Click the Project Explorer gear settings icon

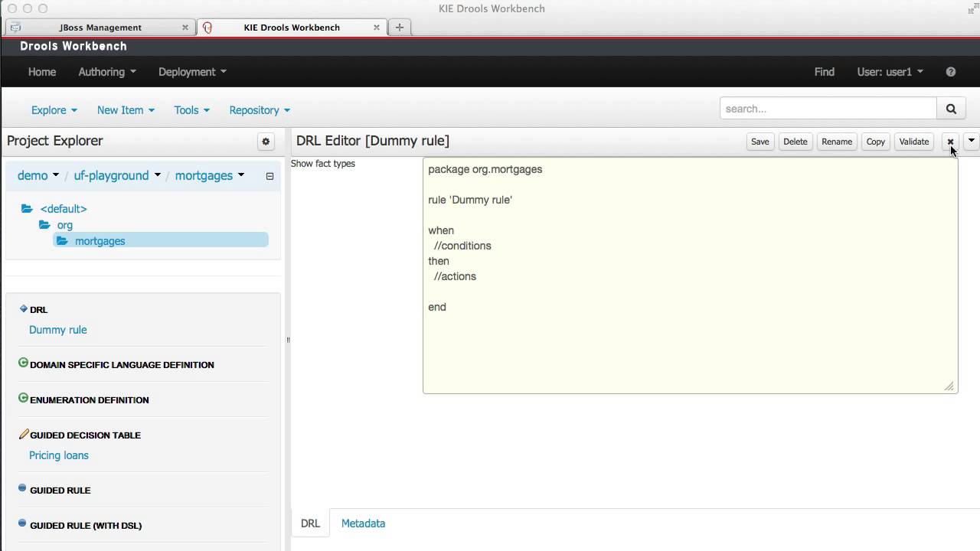pyautogui.click(x=266, y=142)
